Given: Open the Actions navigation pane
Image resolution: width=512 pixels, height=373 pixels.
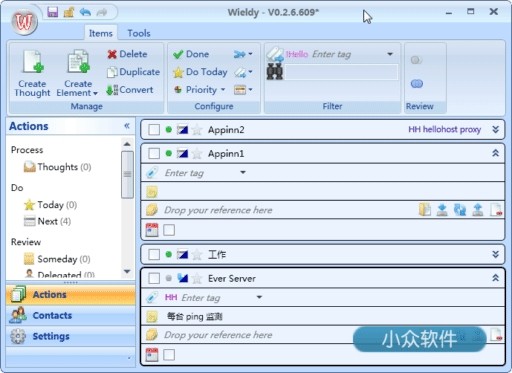Looking at the screenshot, I should (71, 295).
